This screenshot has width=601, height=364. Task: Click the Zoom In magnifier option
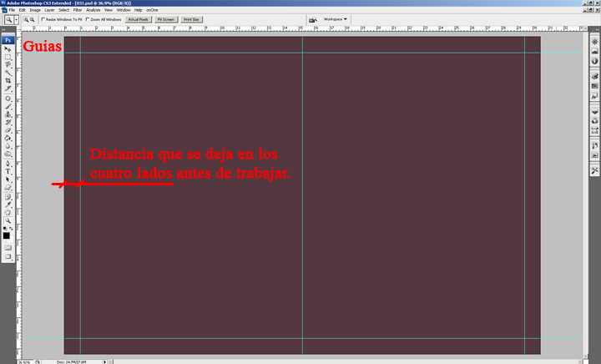coord(27,18)
